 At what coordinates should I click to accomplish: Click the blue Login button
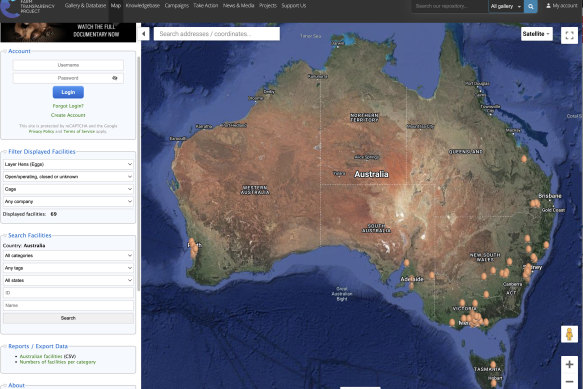tap(68, 92)
